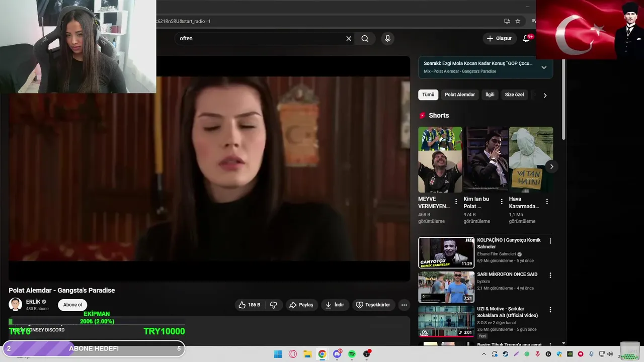Subscribe with the Abone ol button
The width and height of the screenshot is (644, 362).
pos(72,305)
